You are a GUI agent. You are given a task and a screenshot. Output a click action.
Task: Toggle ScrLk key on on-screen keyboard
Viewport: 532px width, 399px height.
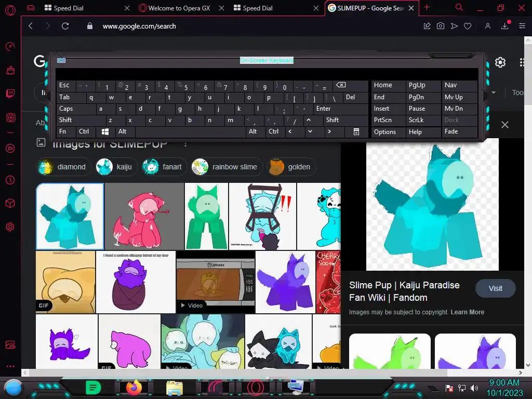pos(423,120)
